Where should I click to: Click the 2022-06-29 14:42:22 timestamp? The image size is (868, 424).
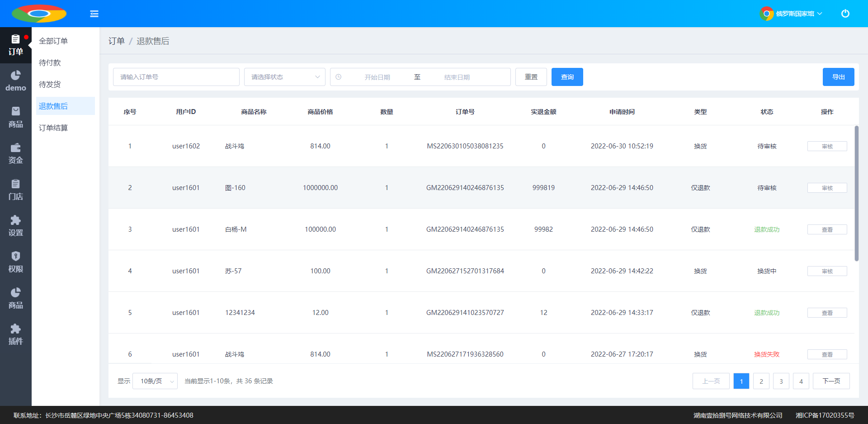click(622, 271)
